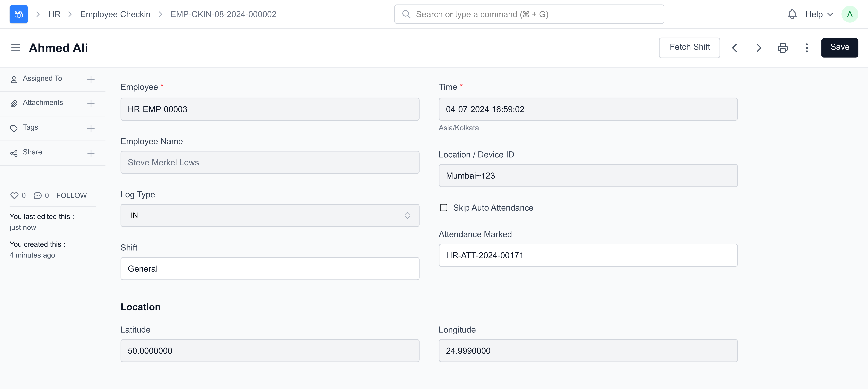Viewport: 868px width, 389px height.
Task: Open the user avatar menu
Action: [x=849, y=14]
